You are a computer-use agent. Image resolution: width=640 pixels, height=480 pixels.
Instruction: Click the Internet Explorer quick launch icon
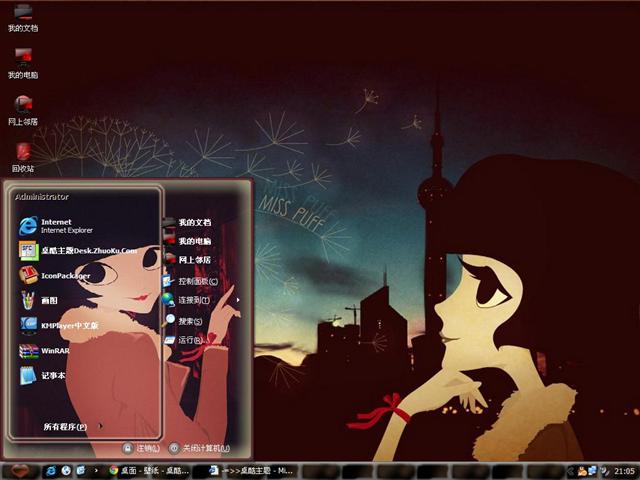(51, 471)
